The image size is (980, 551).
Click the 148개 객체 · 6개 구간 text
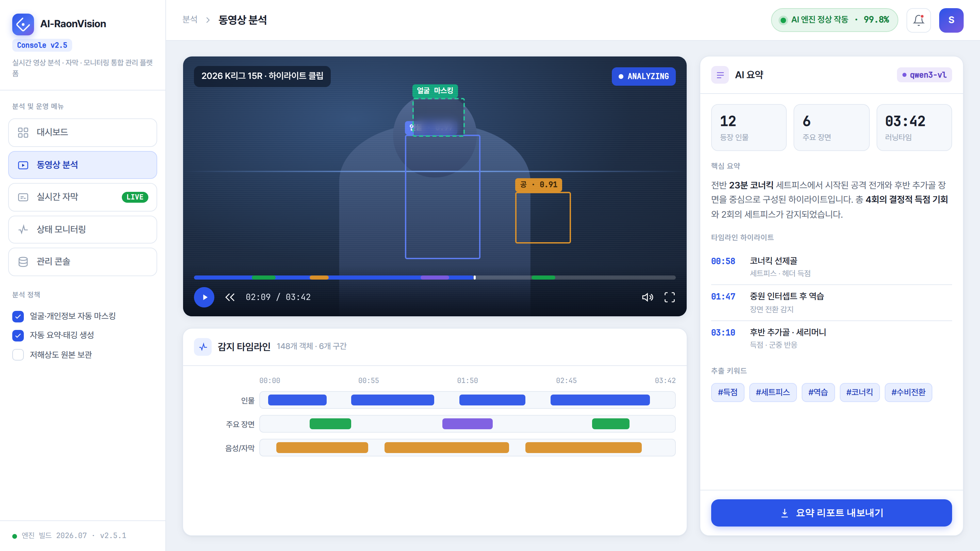[311, 347]
